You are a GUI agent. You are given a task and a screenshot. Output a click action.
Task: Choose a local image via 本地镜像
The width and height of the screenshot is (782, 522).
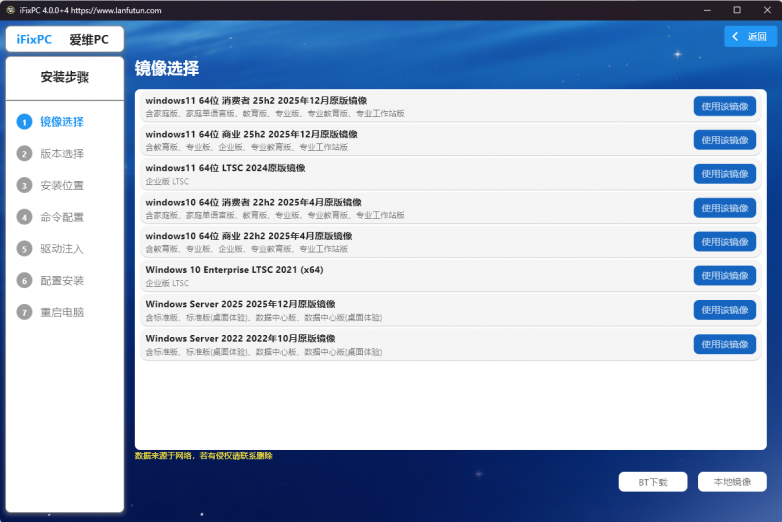(732, 482)
